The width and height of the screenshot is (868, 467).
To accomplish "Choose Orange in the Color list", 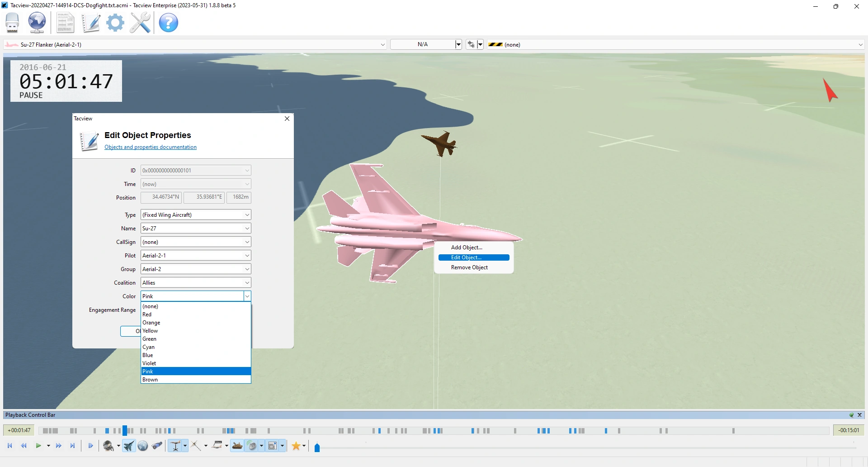I will pos(196,323).
